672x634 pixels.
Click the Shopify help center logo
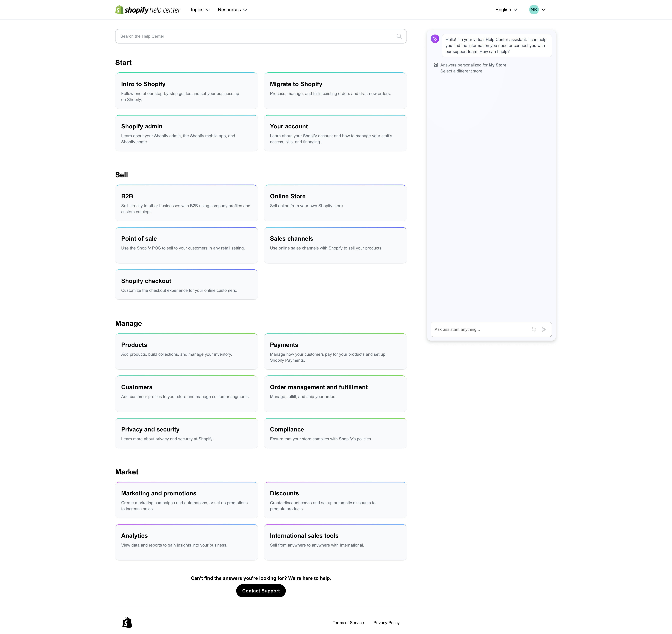148,10
